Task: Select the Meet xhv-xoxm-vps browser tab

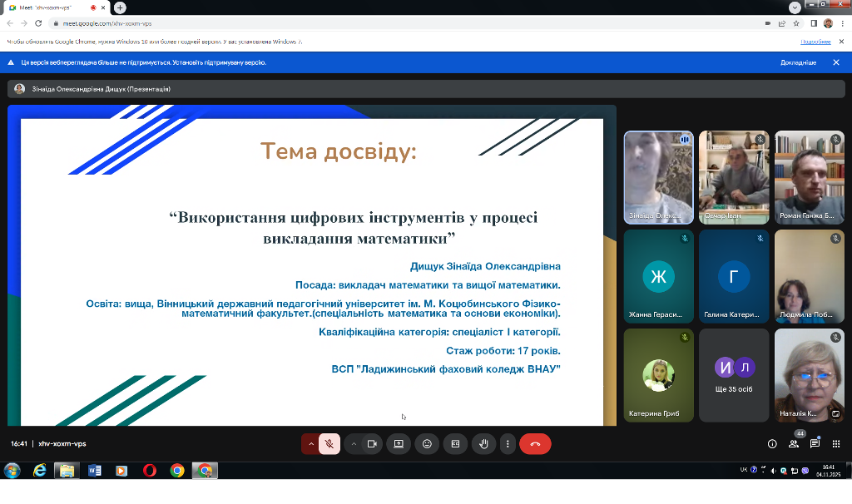Action: pos(50,7)
